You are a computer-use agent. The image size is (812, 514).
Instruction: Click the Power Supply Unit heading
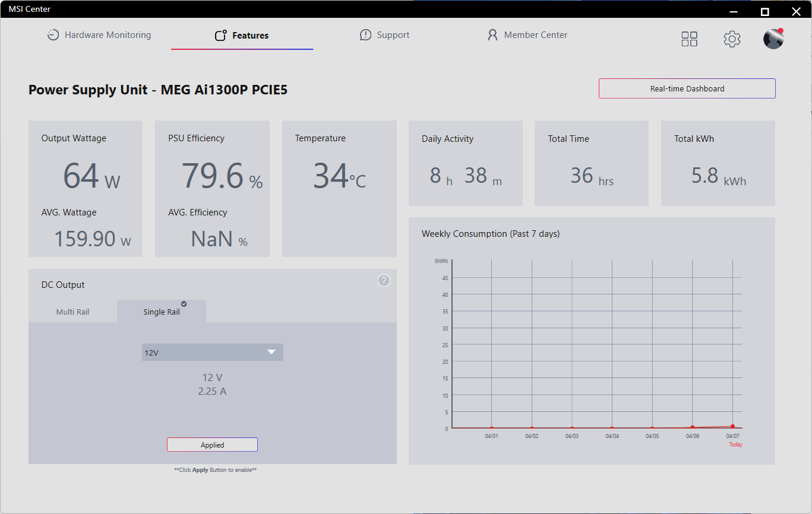tap(158, 90)
